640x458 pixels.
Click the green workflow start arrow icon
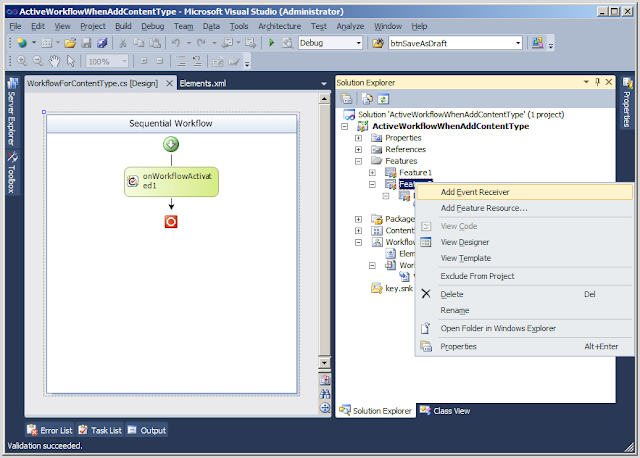[171, 144]
